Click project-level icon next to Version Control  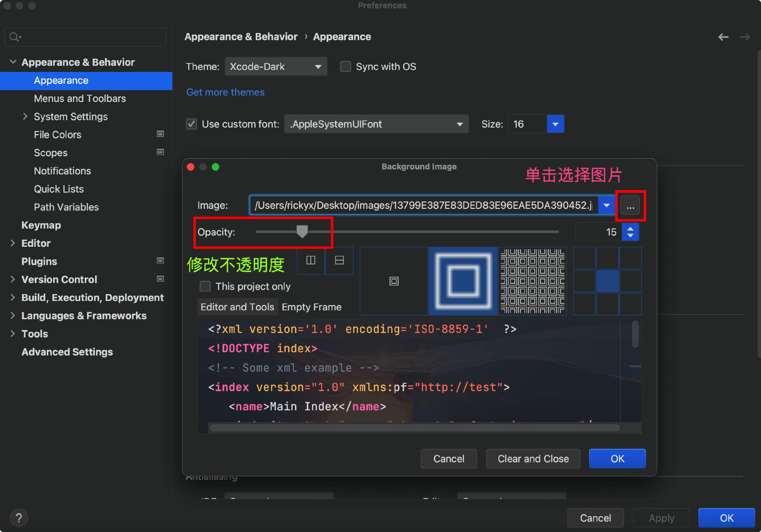[160, 279]
